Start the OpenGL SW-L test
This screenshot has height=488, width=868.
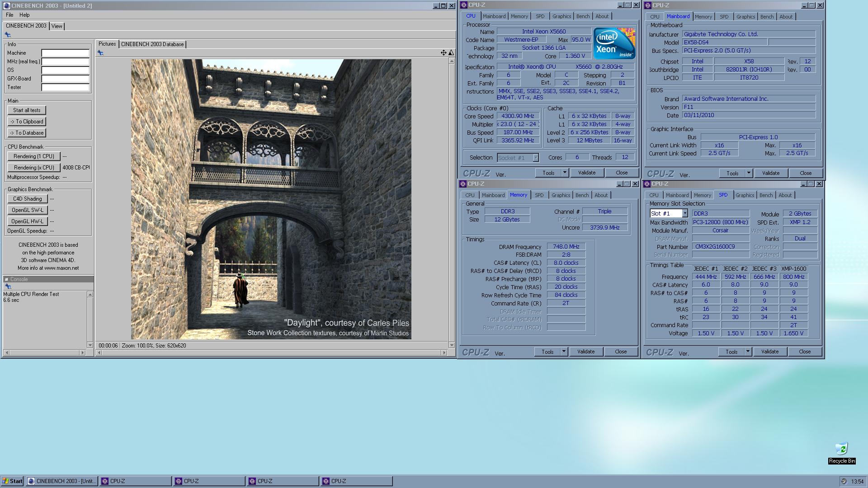pyautogui.click(x=27, y=210)
